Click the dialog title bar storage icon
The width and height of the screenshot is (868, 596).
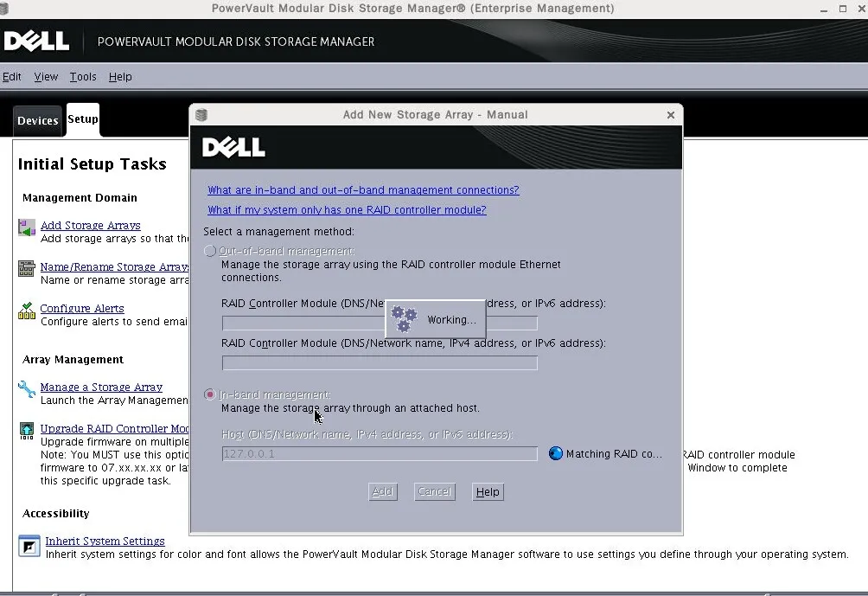[201, 115]
